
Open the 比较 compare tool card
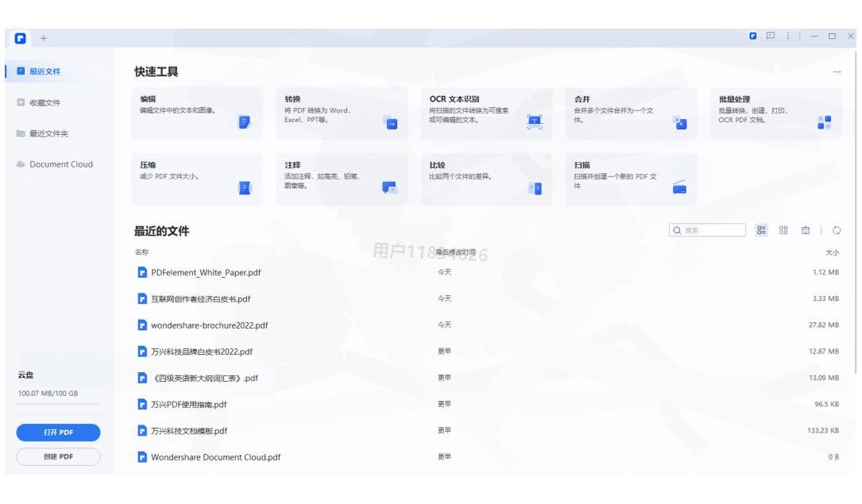tap(486, 179)
